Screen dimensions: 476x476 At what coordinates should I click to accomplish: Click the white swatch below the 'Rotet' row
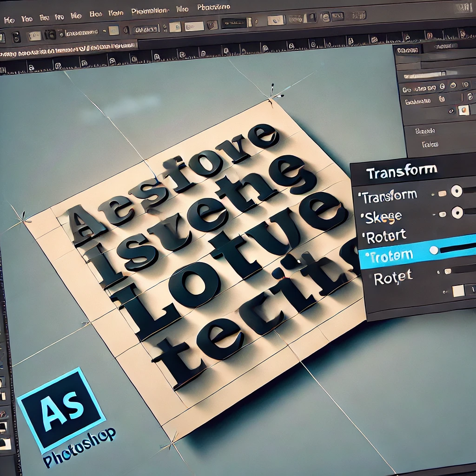[x=458, y=291]
